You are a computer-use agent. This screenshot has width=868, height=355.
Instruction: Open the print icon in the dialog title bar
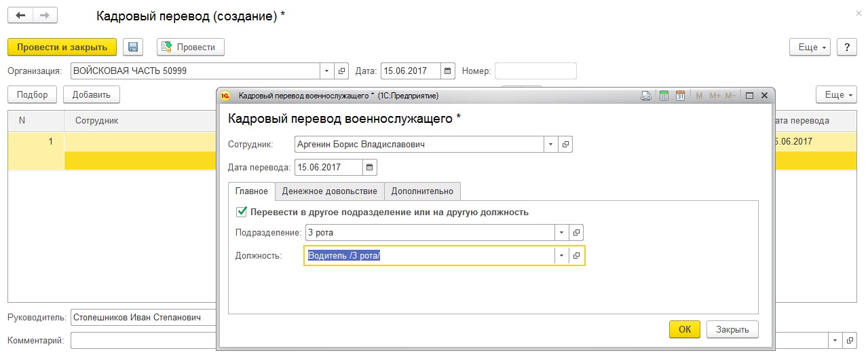(x=646, y=96)
